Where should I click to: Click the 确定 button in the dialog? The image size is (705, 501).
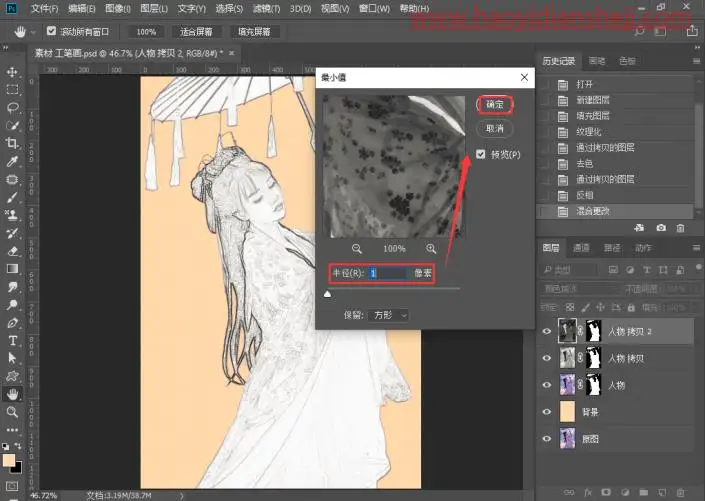[495, 104]
